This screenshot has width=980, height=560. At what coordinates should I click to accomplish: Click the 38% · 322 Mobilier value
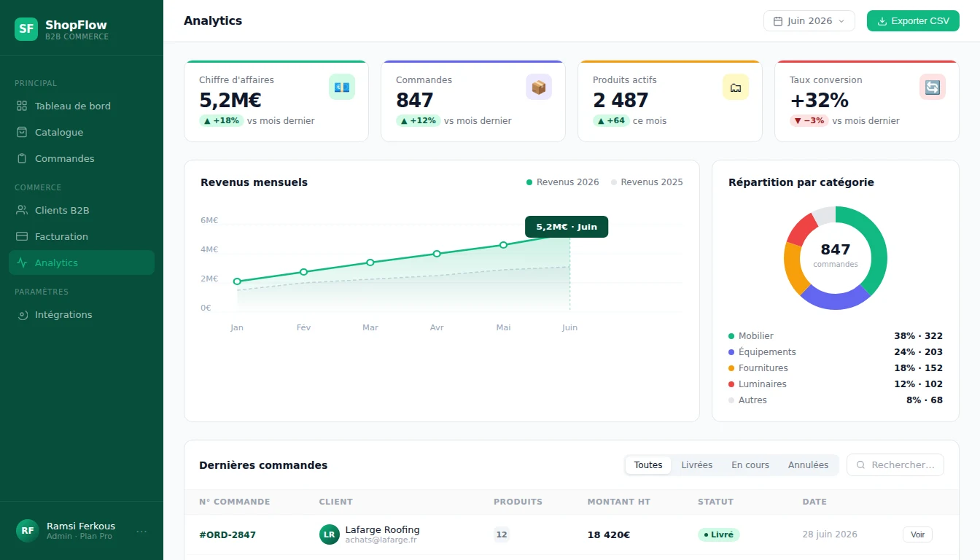919,336
